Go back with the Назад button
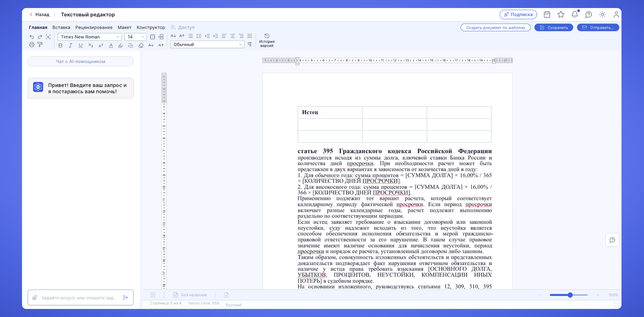This screenshot has height=317, width=644. pyautogui.click(x=39, y=14)
